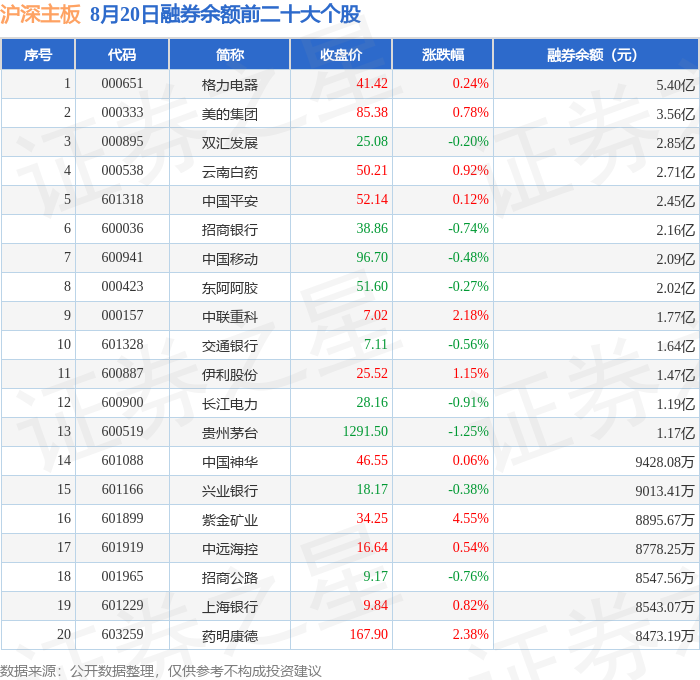Click the 5.40亿 balance cell
700x680 pixels.
pos(675,85)
